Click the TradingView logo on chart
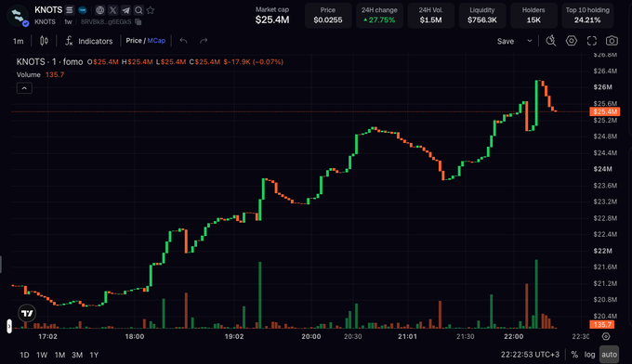632x364 pixels. click(x=27, y=313)
